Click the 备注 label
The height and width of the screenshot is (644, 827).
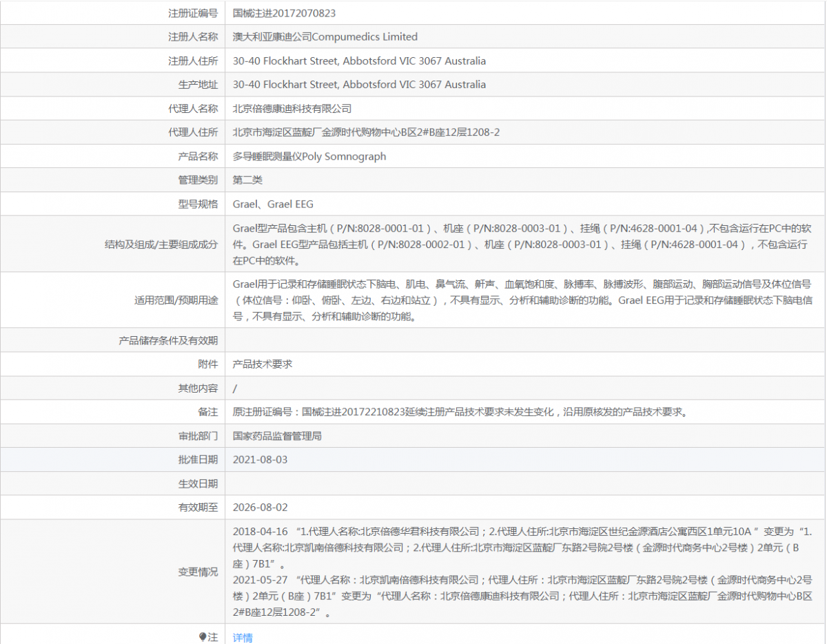click(x=208, y=412)
